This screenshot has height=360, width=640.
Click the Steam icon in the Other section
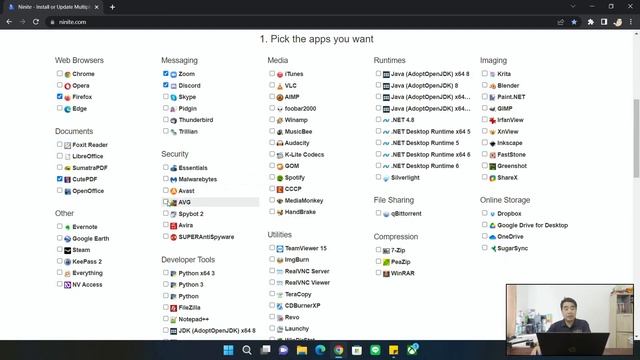coord(68,250)
